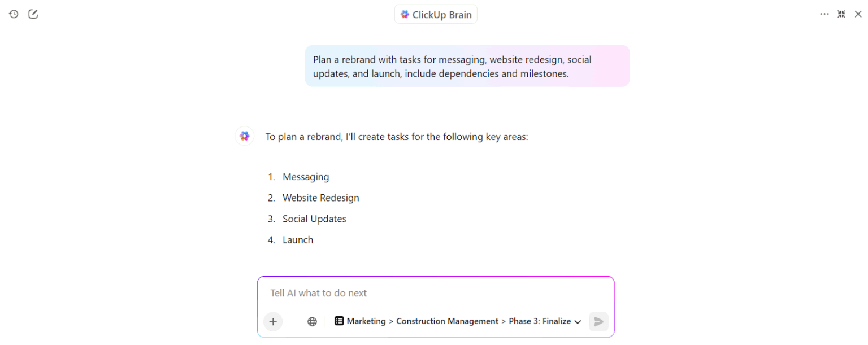Click the plus attachment button
Image resolution: width=868 pixels, height=345 pixels.
[273, 321]
